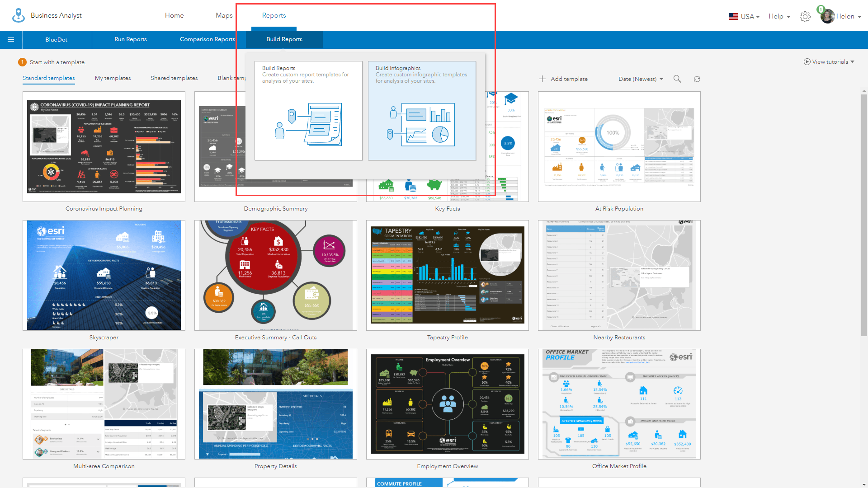Click the View tutorials play icon
The width and height of the screenshot is (868, 488).
click(x=807, y=62)
